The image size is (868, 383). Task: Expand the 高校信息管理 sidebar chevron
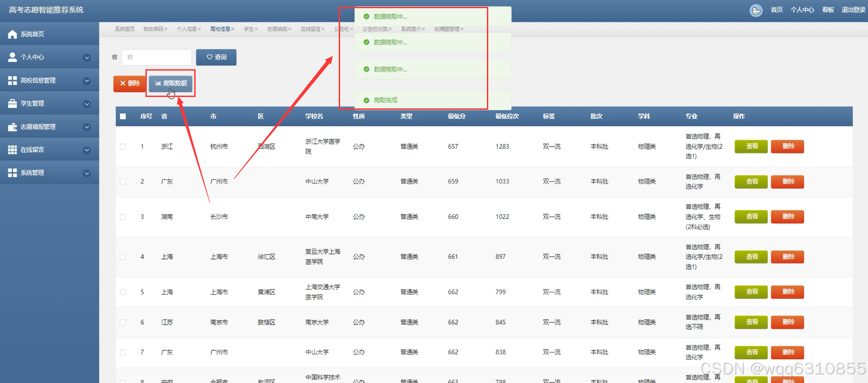87,81
